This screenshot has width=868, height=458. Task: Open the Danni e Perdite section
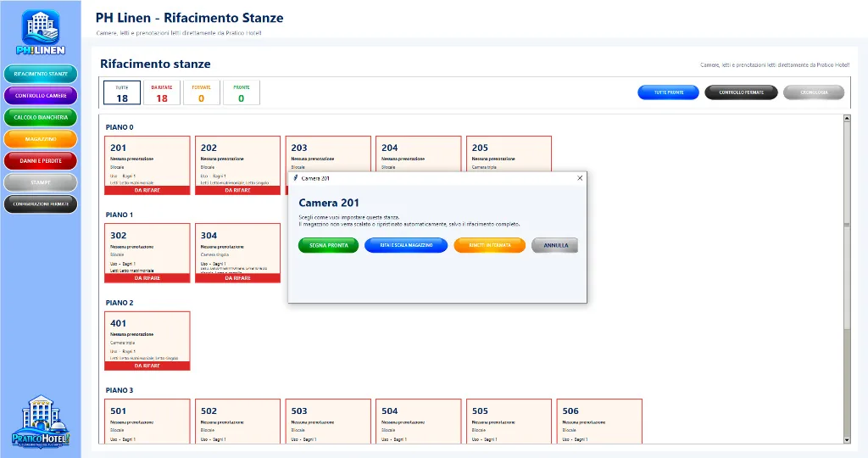[x=41, y=160]
